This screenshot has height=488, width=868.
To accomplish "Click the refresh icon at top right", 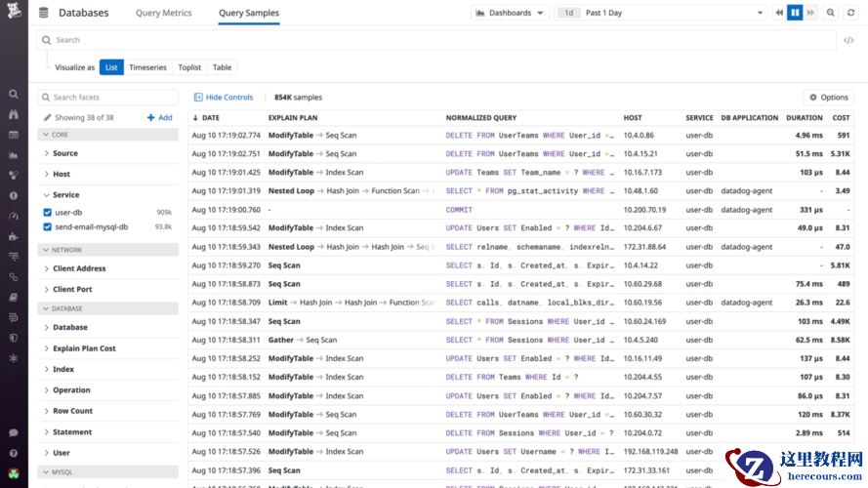I will click(850, 13).
